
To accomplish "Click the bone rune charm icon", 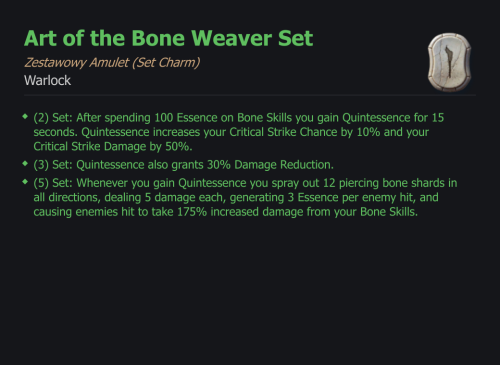I will (449, 62).
